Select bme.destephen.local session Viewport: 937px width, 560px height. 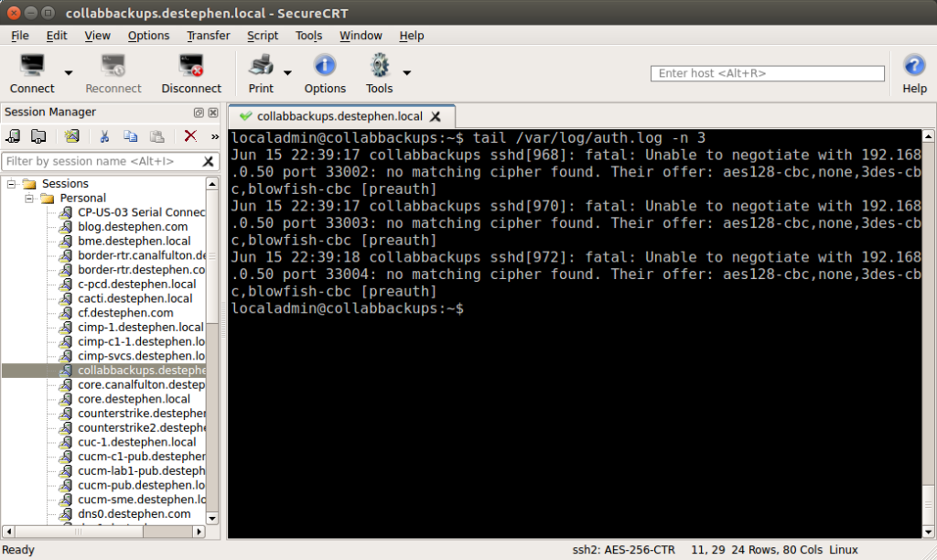(x=135, y=241)
